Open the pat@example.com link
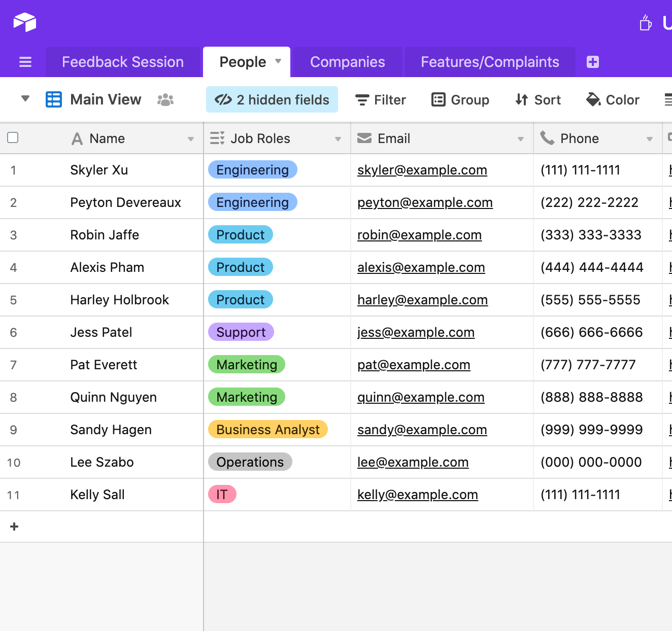Viewport: 672px width, 631px height. [414, 365]
